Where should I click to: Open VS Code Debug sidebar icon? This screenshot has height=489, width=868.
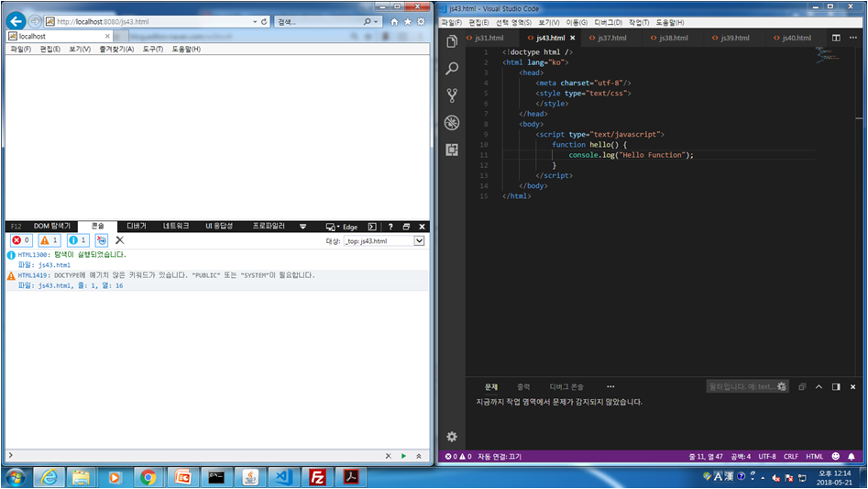pyautogui.click(x=452, y=122)
